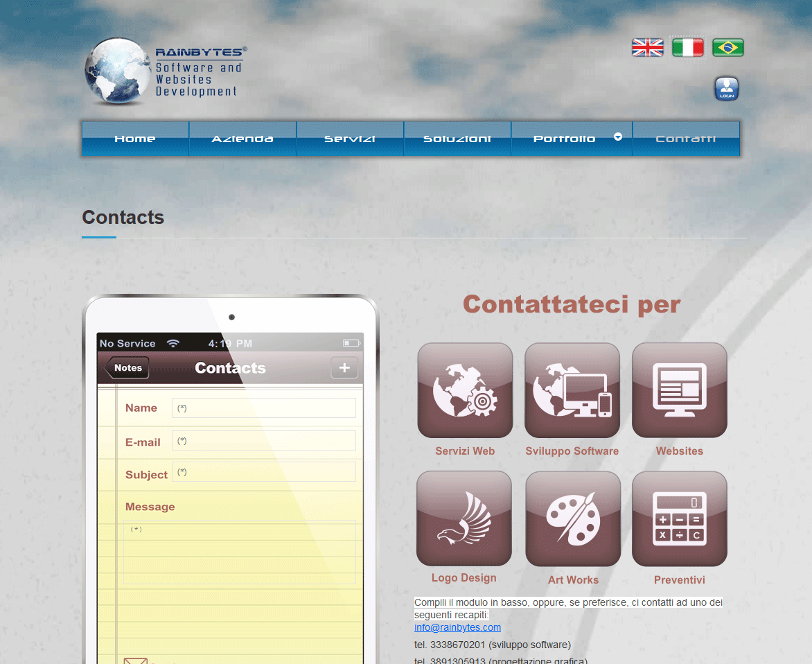
Task: Open the Login user icon
Action: coord(727,89)
